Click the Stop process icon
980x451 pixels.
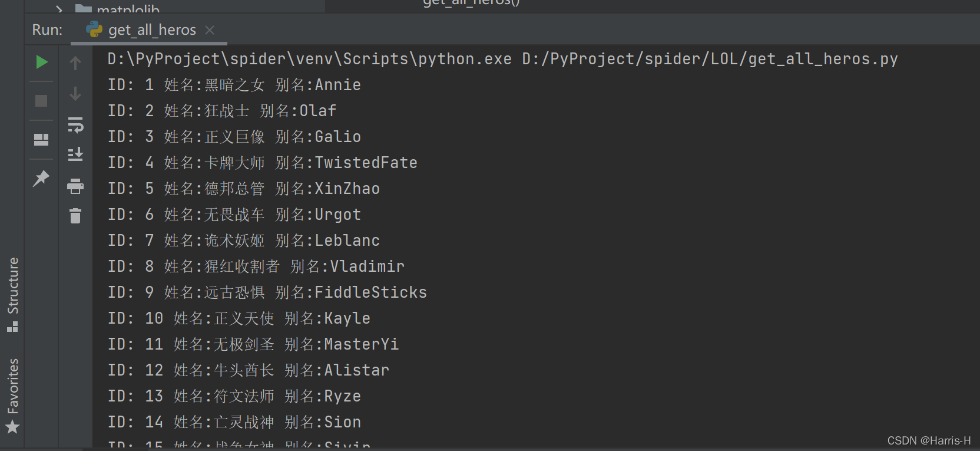(41, 100)
